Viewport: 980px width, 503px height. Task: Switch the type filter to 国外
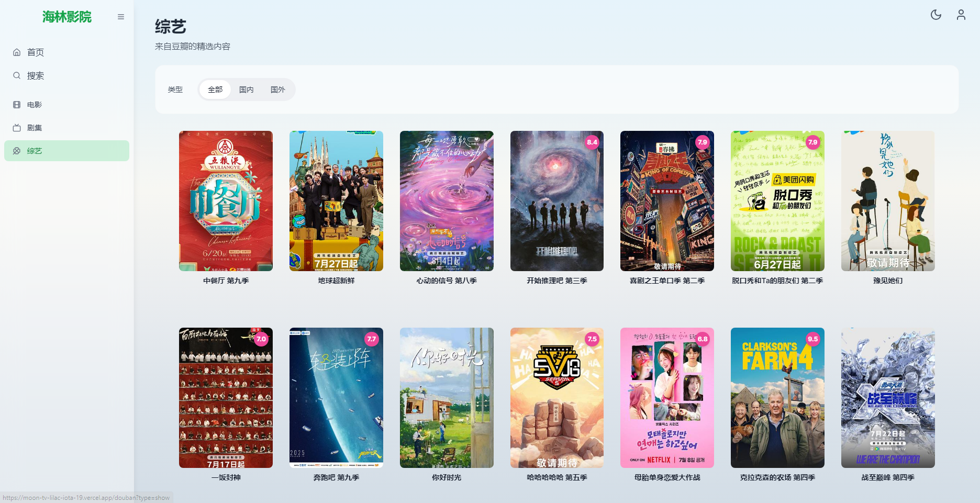(277, 90)
